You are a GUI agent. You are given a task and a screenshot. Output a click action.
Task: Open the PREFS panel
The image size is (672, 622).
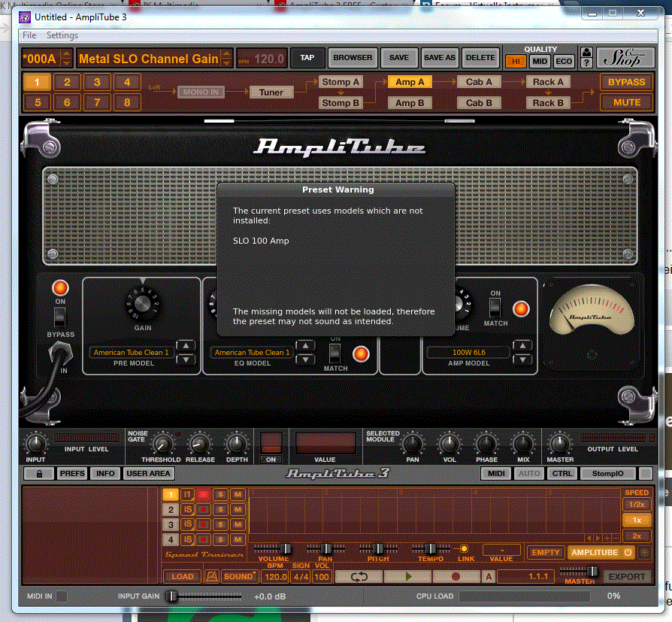(x=72, y=474)
